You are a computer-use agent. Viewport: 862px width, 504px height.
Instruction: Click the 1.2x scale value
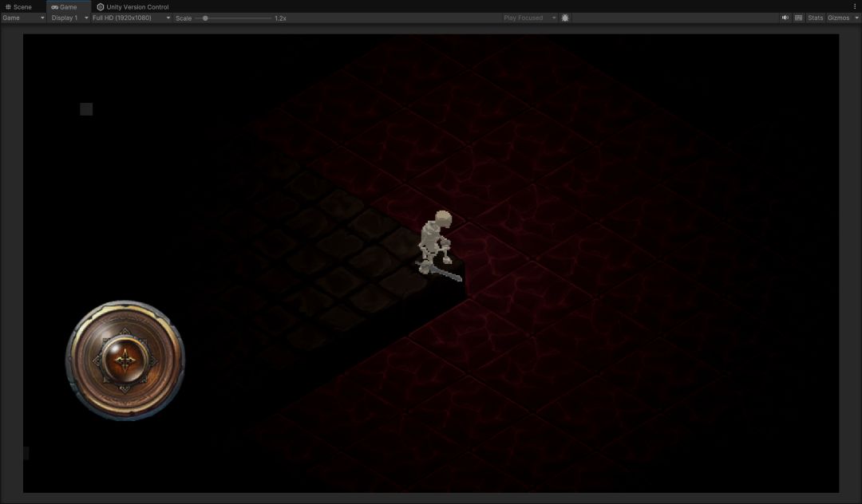(280, 18)
